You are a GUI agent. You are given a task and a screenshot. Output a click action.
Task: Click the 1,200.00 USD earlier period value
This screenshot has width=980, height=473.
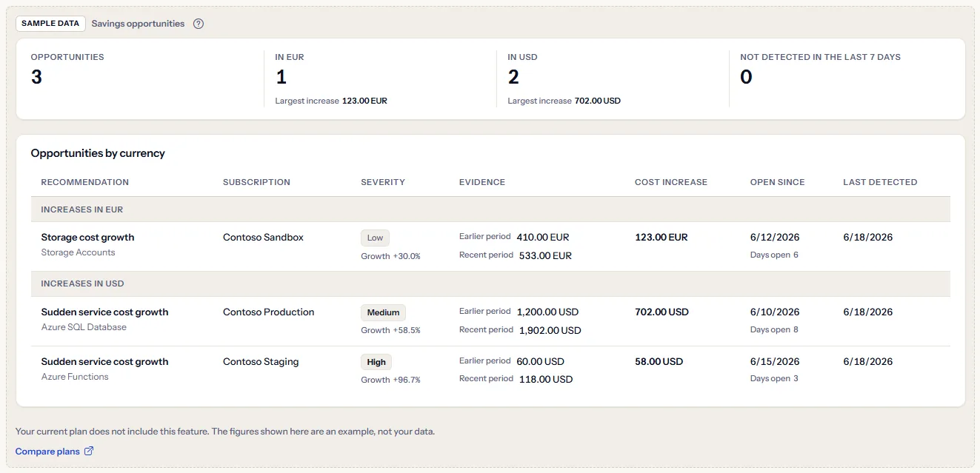pyautogui.click(x=547, y=312)
